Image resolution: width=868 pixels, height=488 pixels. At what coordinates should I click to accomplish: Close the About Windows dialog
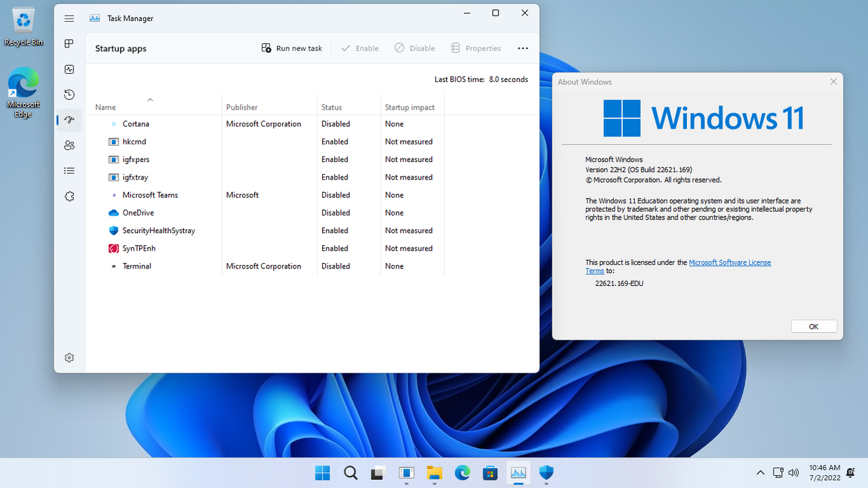click(x=833, y=81)
